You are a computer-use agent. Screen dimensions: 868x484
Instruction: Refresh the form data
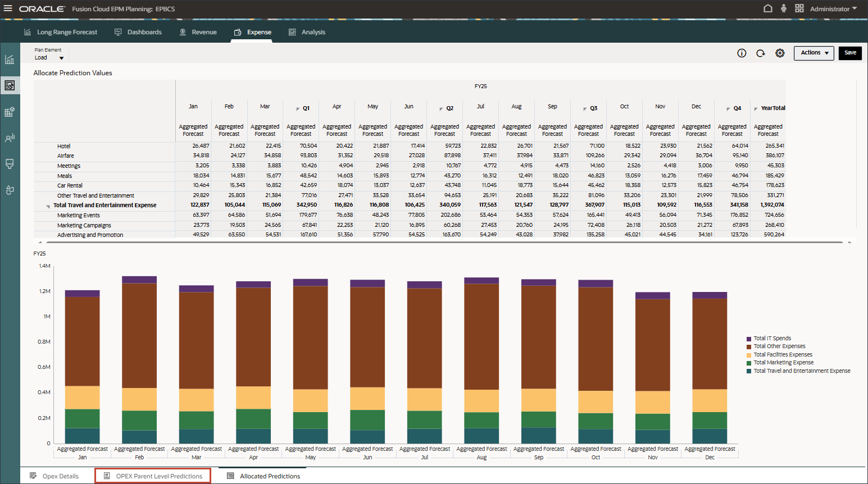[760, 53]
